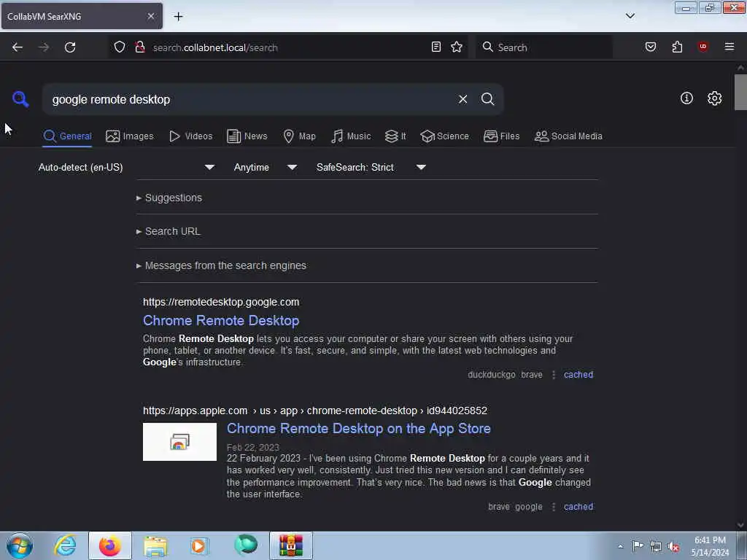Open Windows Explorer folder in taskbar
Viewport: 747px width, 560px height.
click(x=156, y=545)
